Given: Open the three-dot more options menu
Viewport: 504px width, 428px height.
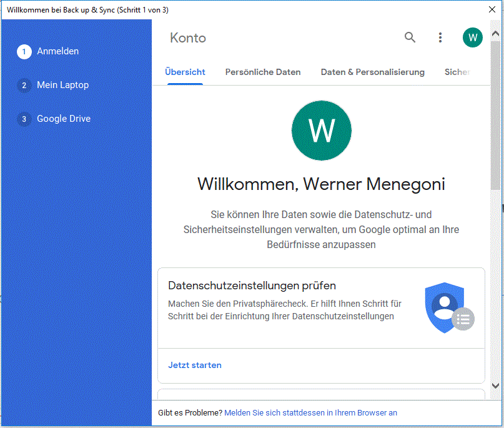Looking at the screenshot, I should (440, 37).
